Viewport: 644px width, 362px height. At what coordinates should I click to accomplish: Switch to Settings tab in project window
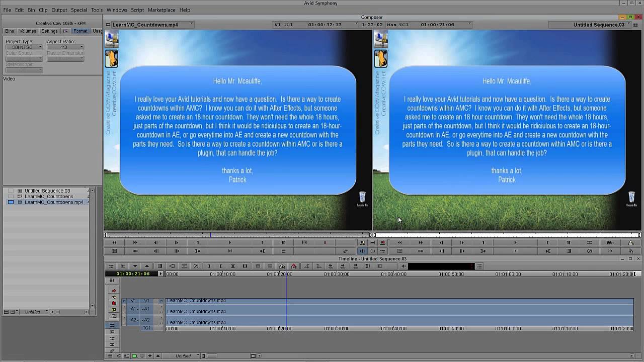click(49, 31)
